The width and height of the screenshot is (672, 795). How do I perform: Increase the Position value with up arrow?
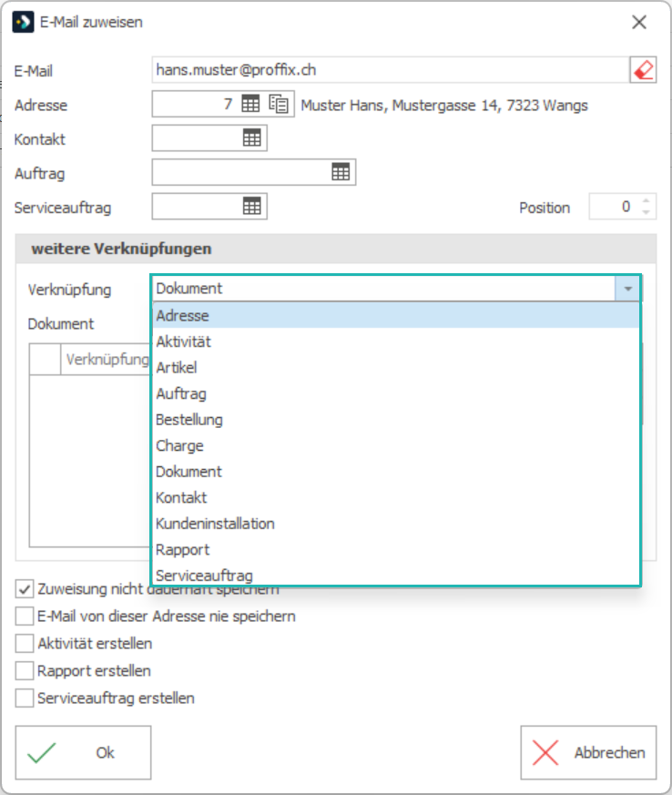coord(646,201)
